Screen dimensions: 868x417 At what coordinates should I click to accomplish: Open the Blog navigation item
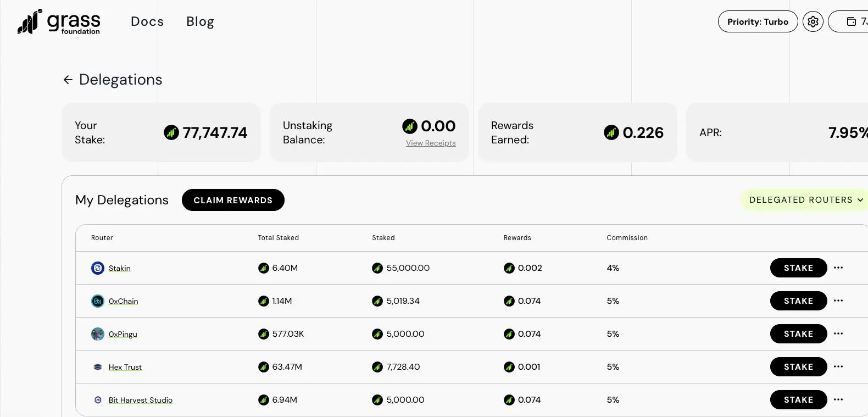[200, 21]
